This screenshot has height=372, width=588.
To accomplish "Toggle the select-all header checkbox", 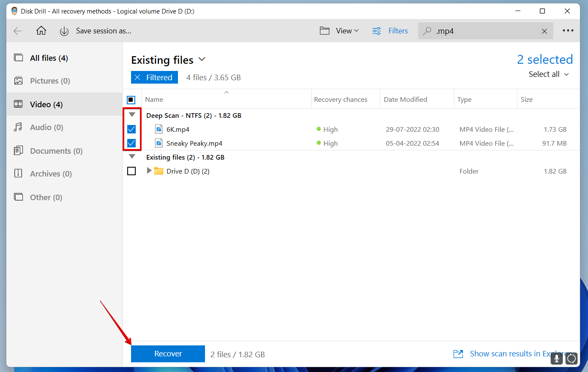I will (x=131, y=100).
